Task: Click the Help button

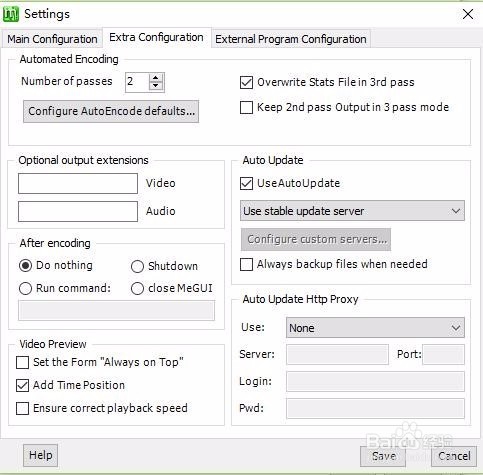Action: (40, 455)
